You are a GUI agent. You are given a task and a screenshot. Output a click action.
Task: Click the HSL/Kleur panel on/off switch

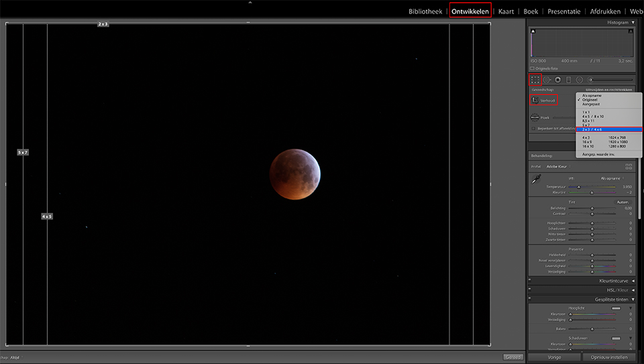click(530, 289)
